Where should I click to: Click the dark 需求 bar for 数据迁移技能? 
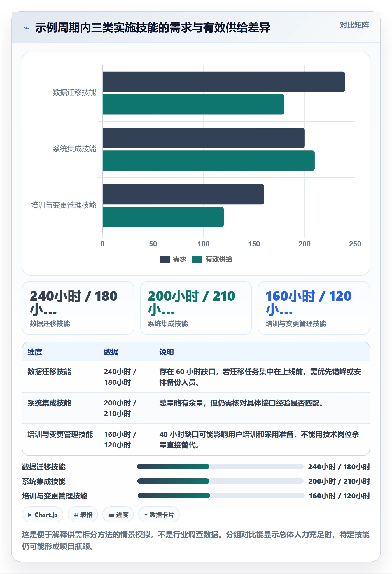[x=224, y=82]
